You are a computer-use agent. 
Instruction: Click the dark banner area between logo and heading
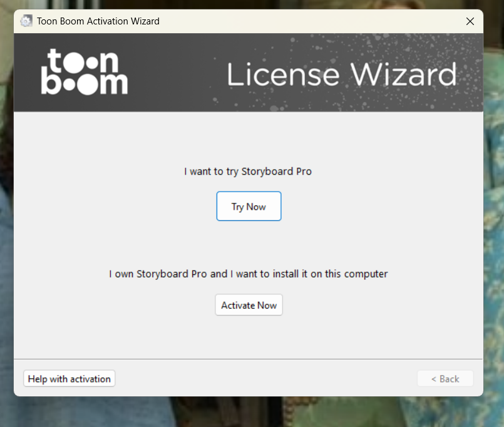point(177,73)
